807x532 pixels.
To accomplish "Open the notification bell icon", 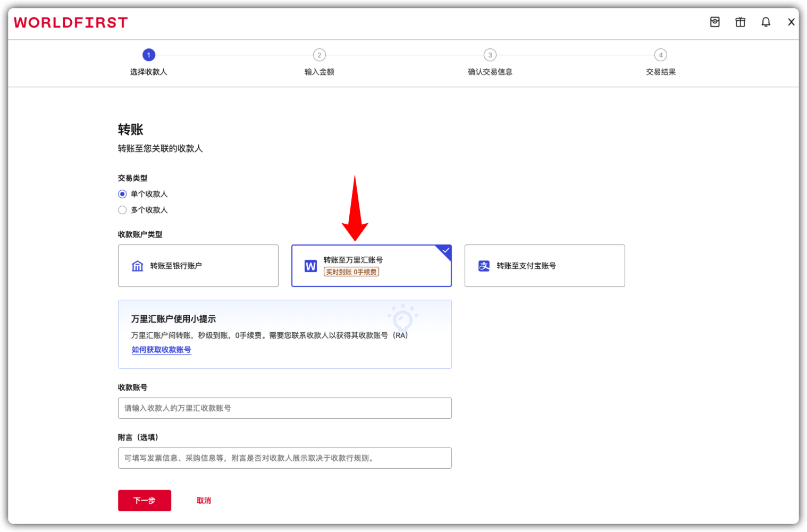I will (x=766, y=22).
